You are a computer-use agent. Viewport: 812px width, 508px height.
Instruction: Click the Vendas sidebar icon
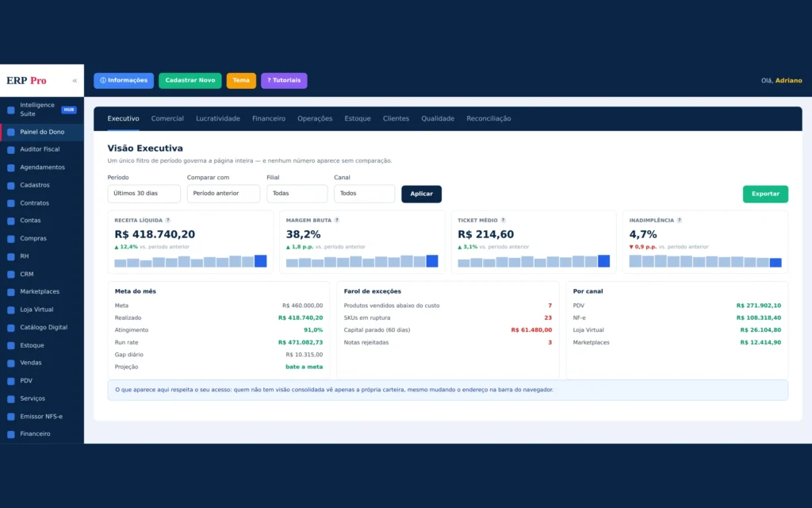11,364
